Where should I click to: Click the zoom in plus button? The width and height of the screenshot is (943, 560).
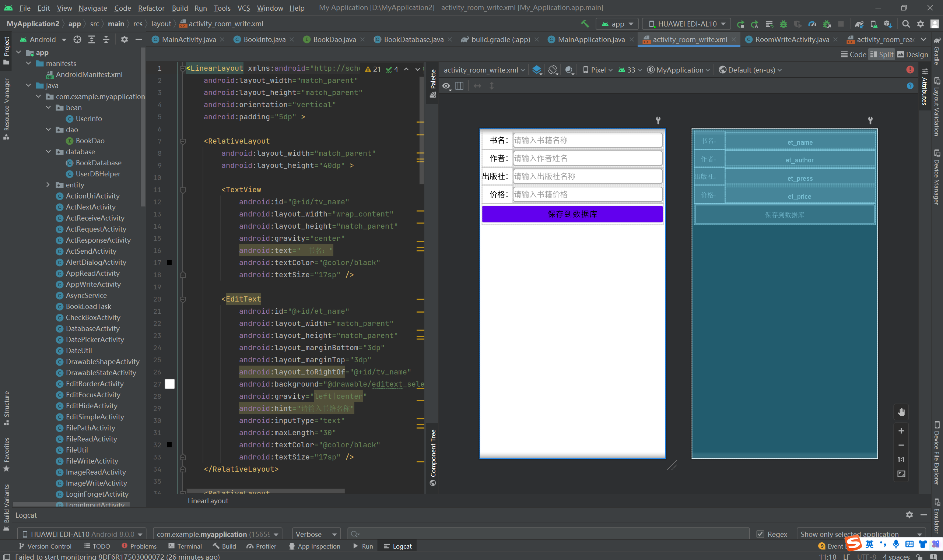(901, 430)
